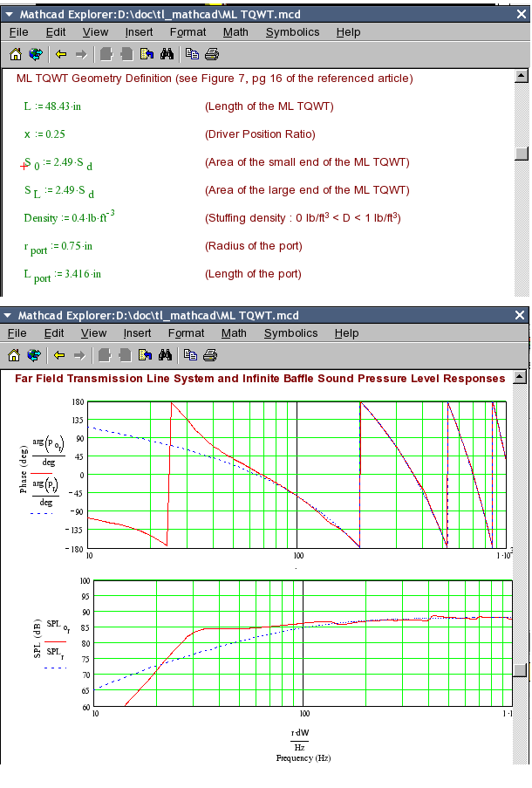
Task: Click inside the Phase response plot area
Action: click(297, 475)
